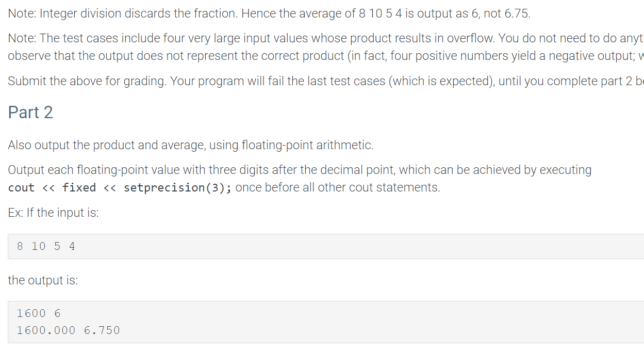Click "once before all other cout statements" text
This screenshot has width=644, height=351.
click(338, 187)
